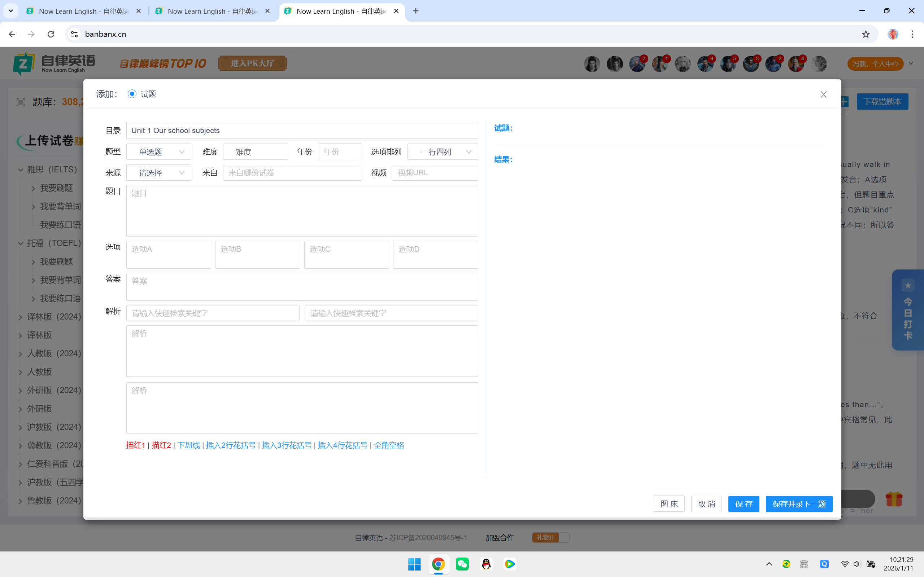Select the 试题 radio button
Viewport: 924px width, 577px height.
[132, 94]
